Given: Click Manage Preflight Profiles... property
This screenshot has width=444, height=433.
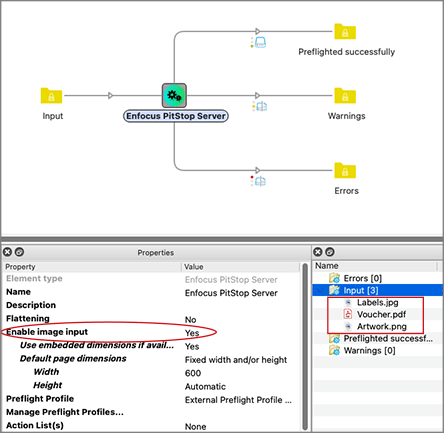Looking at the screenshot, I should coord(65,412).
